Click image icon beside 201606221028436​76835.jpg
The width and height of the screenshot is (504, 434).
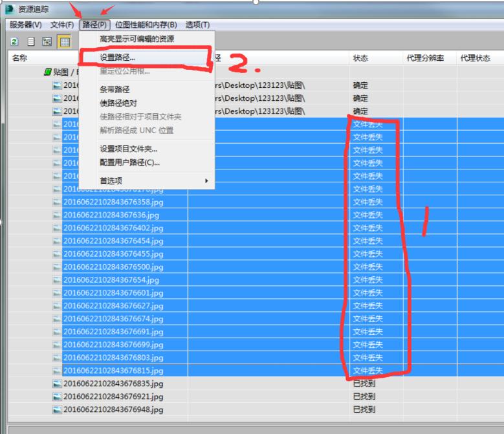(x=57, y=384)
